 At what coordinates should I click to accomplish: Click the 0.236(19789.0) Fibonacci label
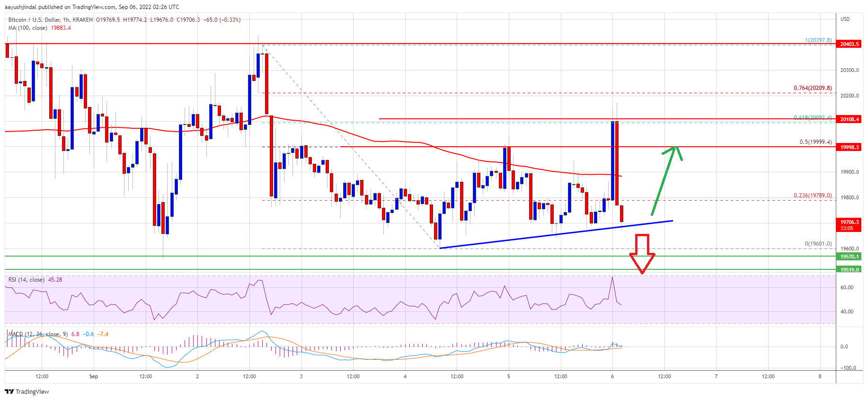(812, 196)
